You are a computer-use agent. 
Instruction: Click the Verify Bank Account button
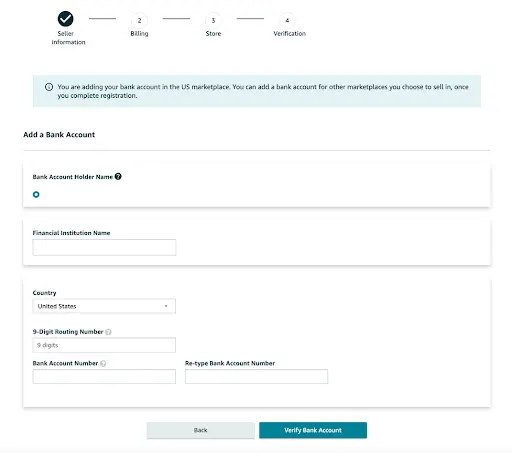coord(313,430)
